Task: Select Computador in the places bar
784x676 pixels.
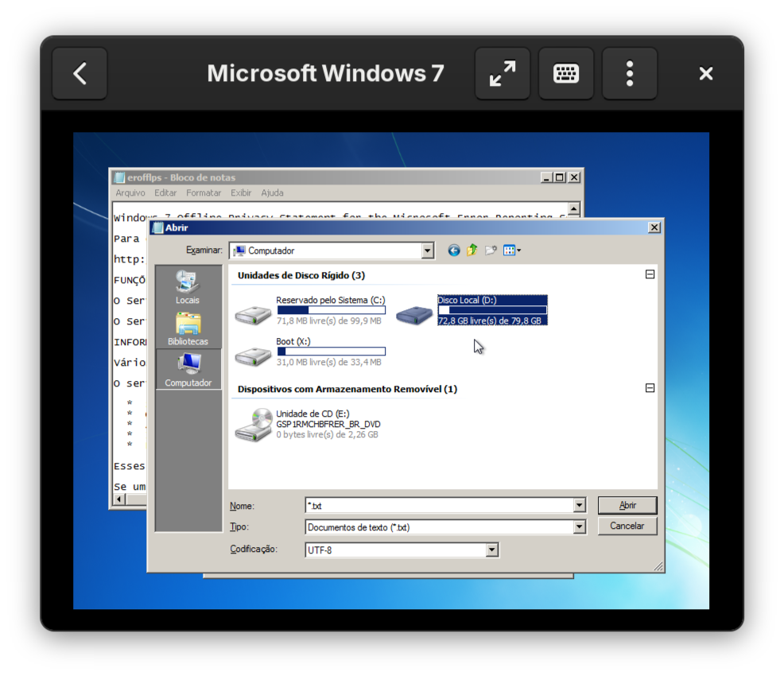Action: [188, 370]
